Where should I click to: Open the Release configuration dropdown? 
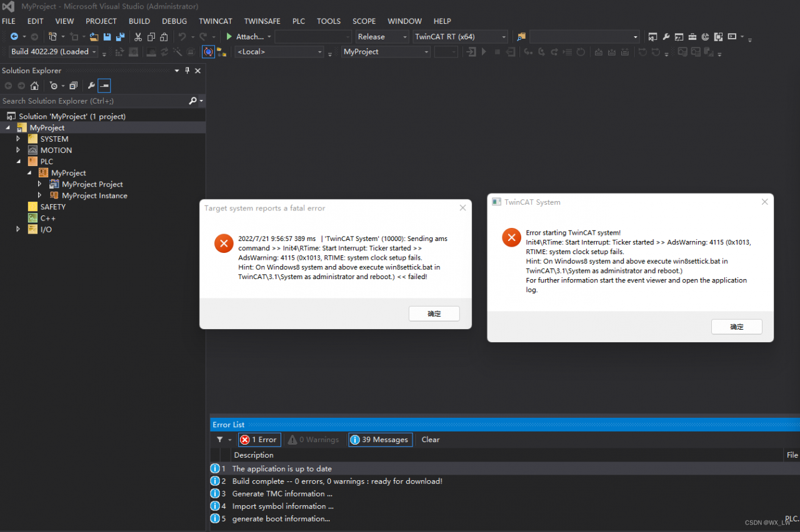coord(382,37)
